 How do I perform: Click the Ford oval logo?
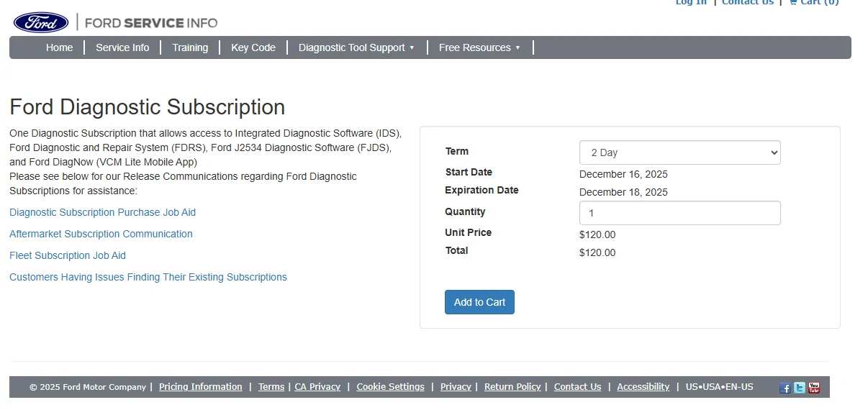tap(41, 22)
